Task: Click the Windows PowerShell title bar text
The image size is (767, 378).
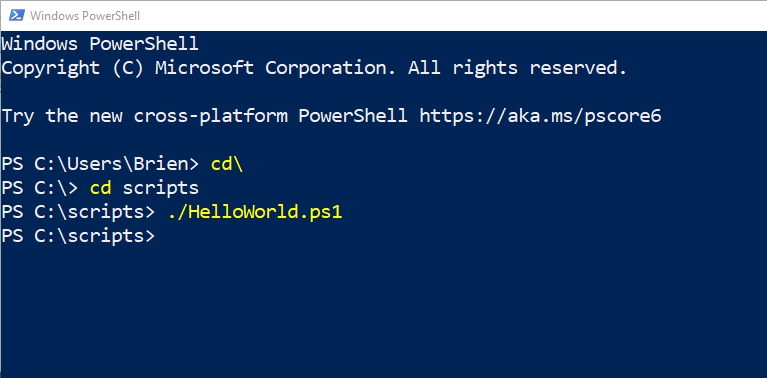Action: pyautogui.click(x=85, y=16)
